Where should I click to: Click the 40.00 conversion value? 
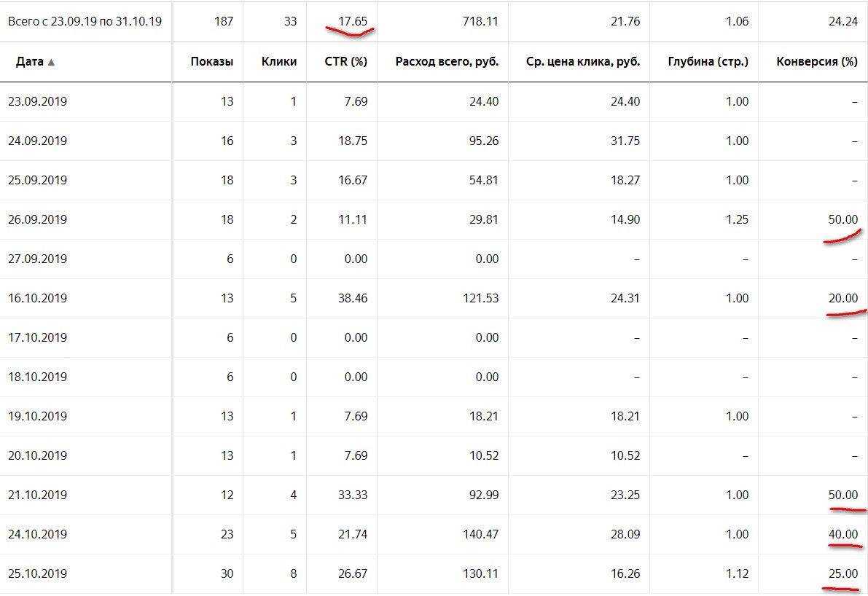pos(842,534)
